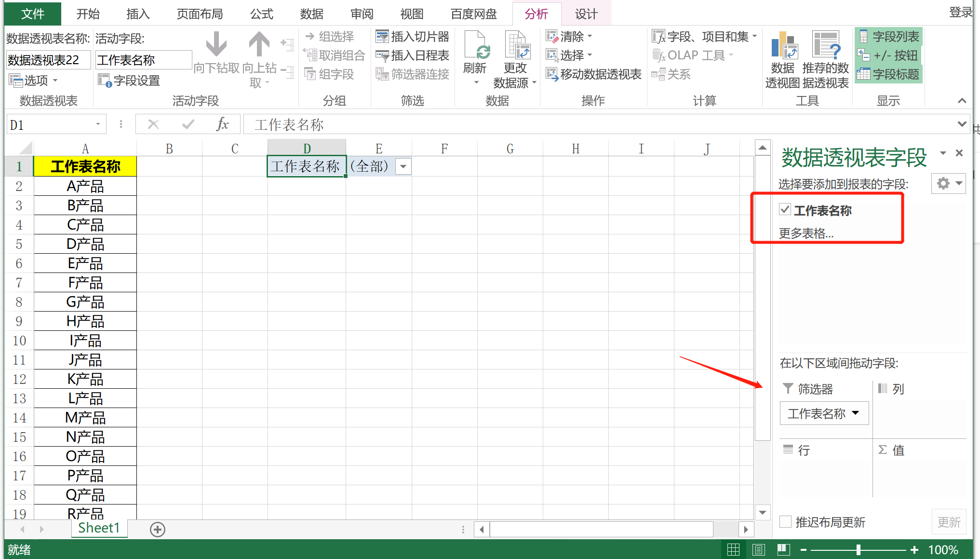Open the Name Box dropdown arrow
980x559 pixels.
tap(98, 124)
